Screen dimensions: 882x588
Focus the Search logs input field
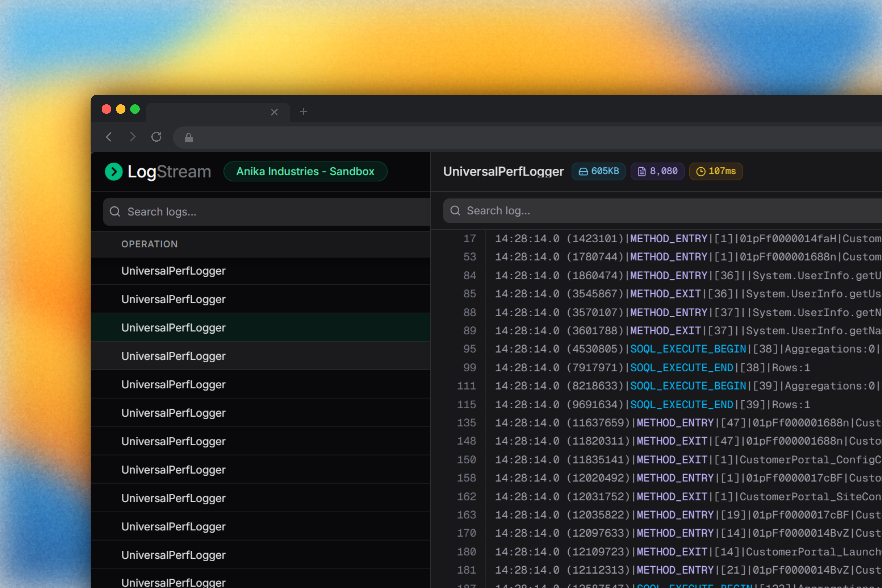[x=267, y=212]
